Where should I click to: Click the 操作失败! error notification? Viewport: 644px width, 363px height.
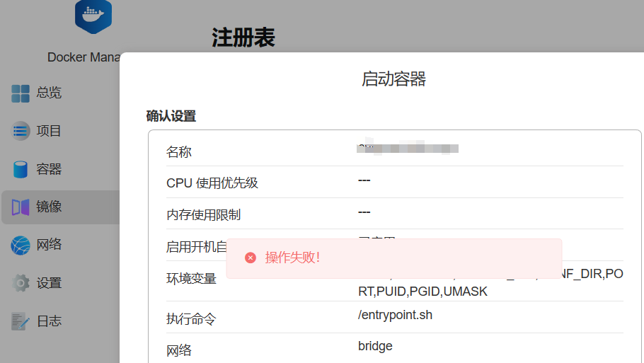[x=394, y=259]
